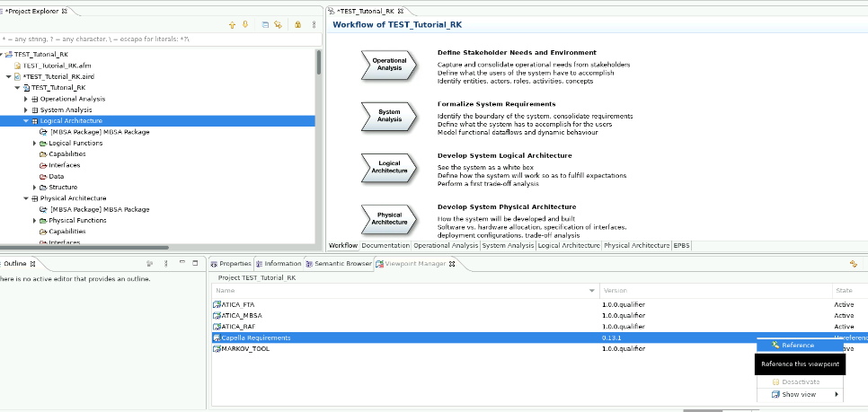Viewport: 868px width, 412px height.
Task: Expand the Logical Functions folder
Action: [x=35, y=144]
